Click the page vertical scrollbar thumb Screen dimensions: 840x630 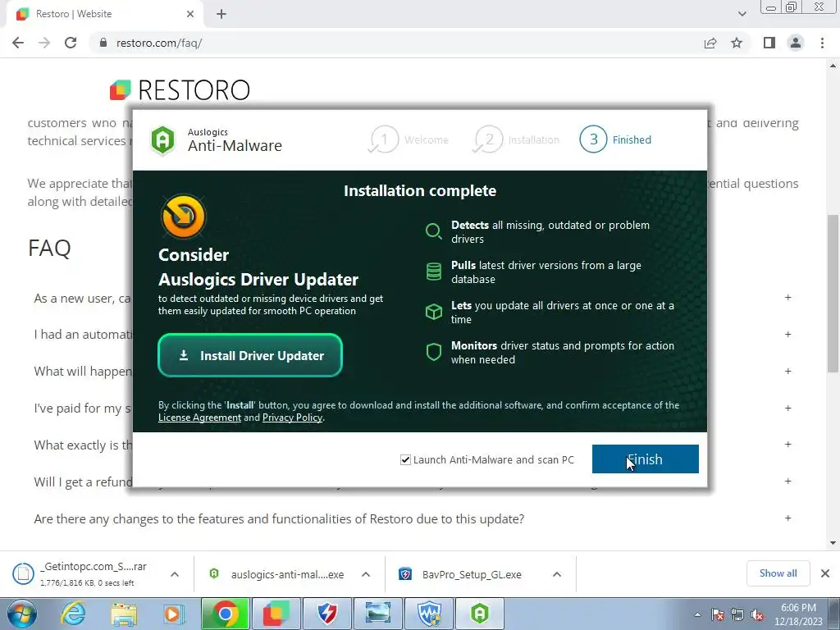(x=833, y=293)
